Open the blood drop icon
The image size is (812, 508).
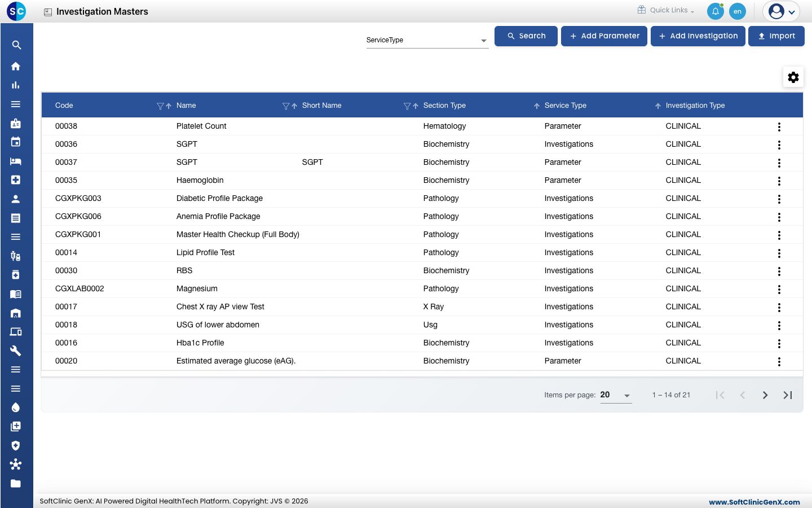(16, 408)
